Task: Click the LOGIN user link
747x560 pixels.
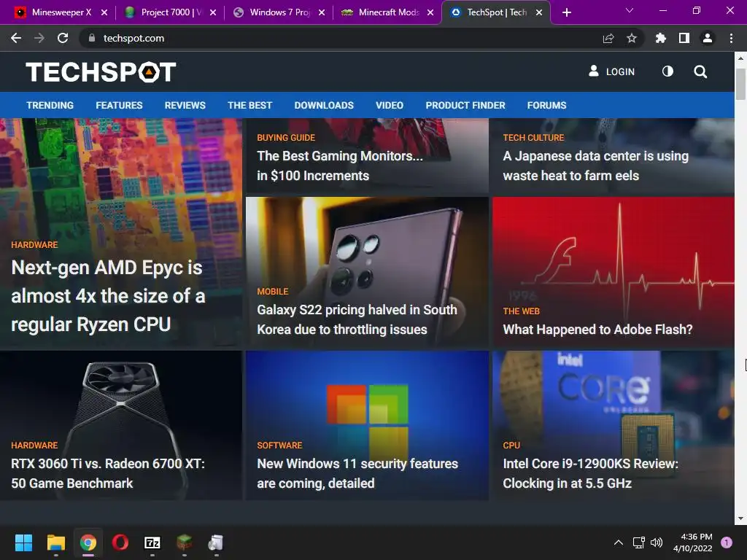Action: [x=612, y=71]
